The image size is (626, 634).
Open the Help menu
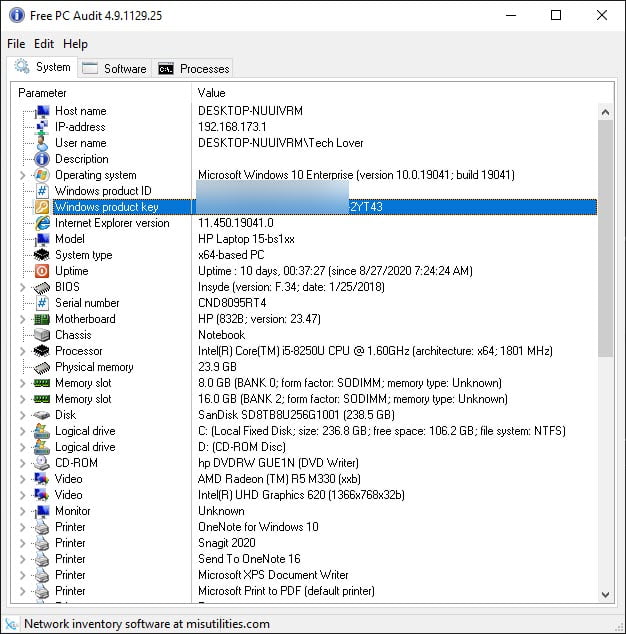[75, 44]
